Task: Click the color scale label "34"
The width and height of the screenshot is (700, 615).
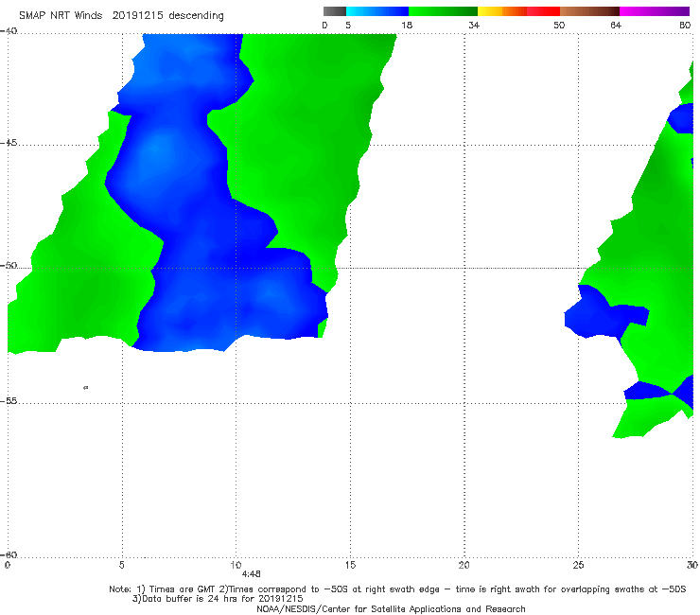Action: (x=474, y=25)
